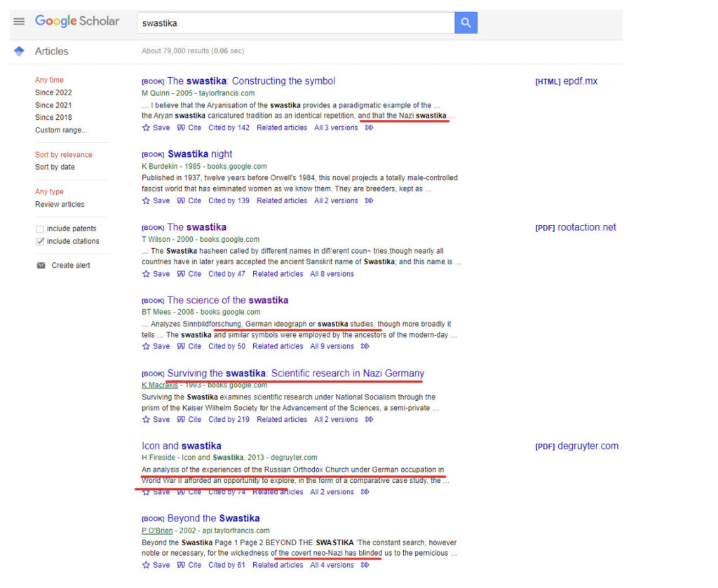This screenshot has height=588, width=718.
Task: Select Review articles filter
Action: [60, 205]
